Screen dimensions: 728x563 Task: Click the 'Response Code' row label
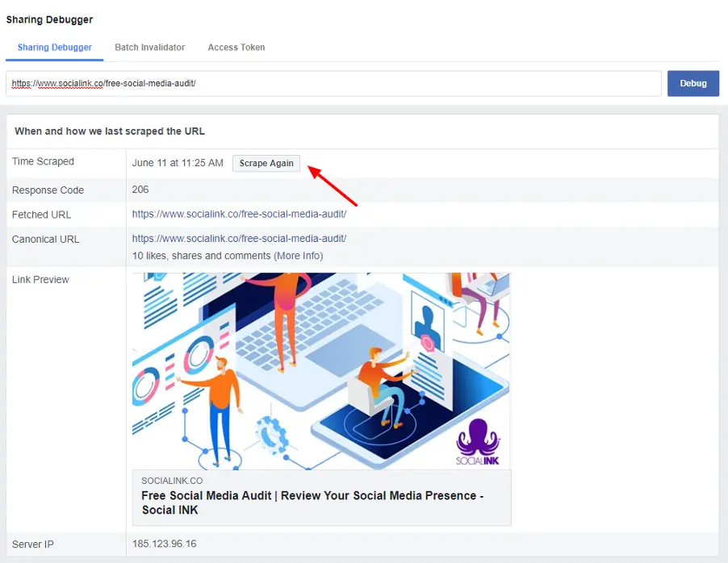pyautogui.click(x=48, y=190)
